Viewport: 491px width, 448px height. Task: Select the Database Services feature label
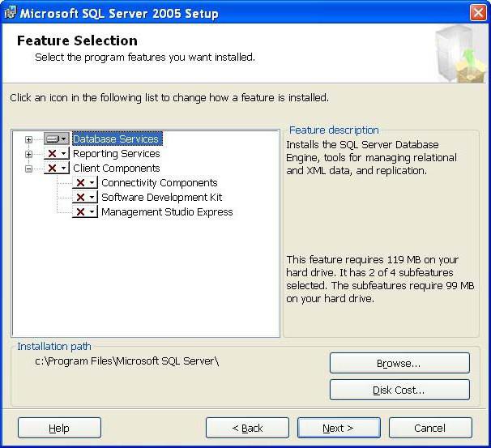tap(116, 139)
